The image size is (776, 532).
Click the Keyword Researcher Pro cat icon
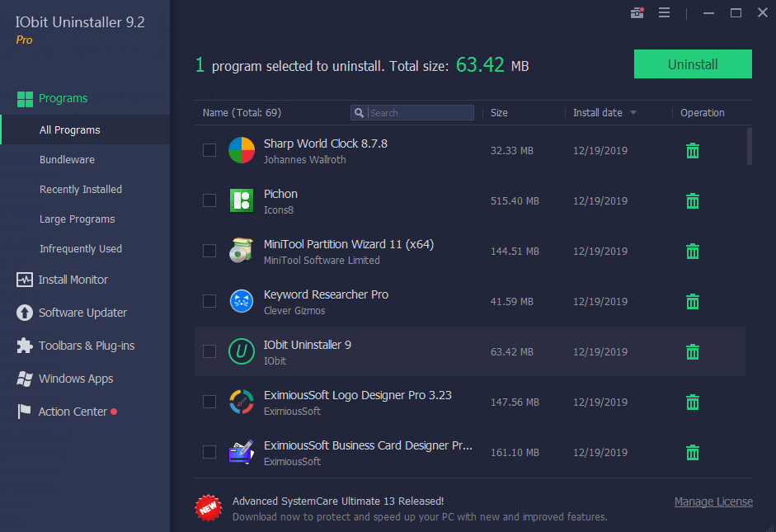pyautogui.click(x=242, y=301)
